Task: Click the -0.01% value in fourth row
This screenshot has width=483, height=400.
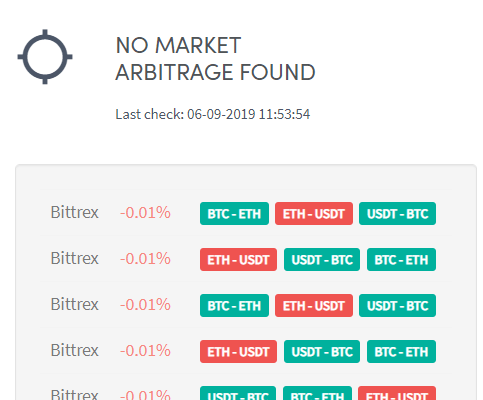Action: point(145,351)
